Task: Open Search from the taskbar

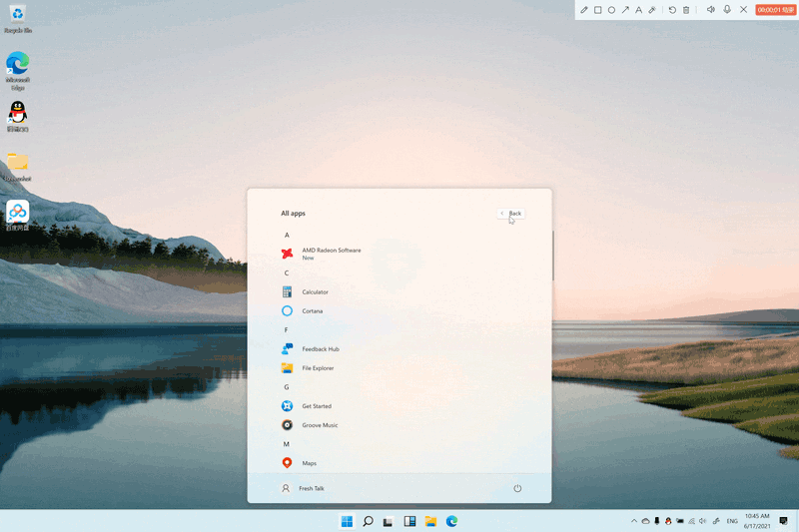Action: click(368, 521)
